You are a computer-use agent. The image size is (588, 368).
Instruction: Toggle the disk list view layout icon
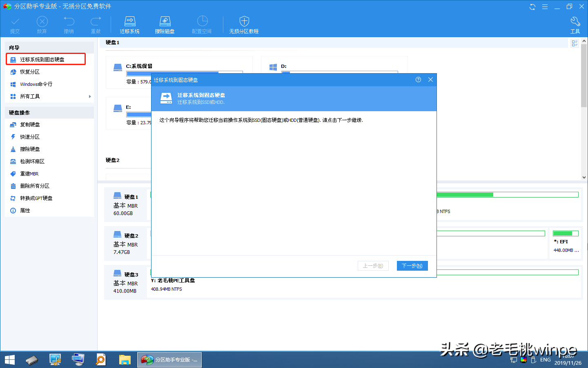(575, 43)
